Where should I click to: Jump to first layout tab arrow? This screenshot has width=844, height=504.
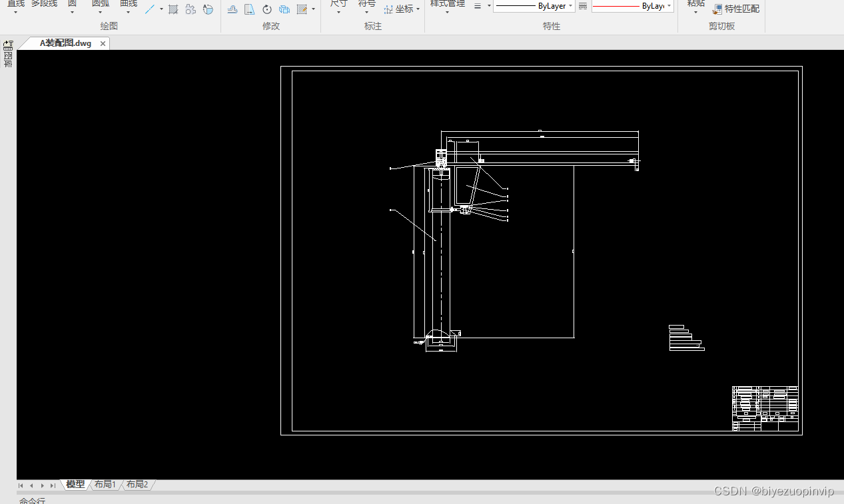point(21,485)
